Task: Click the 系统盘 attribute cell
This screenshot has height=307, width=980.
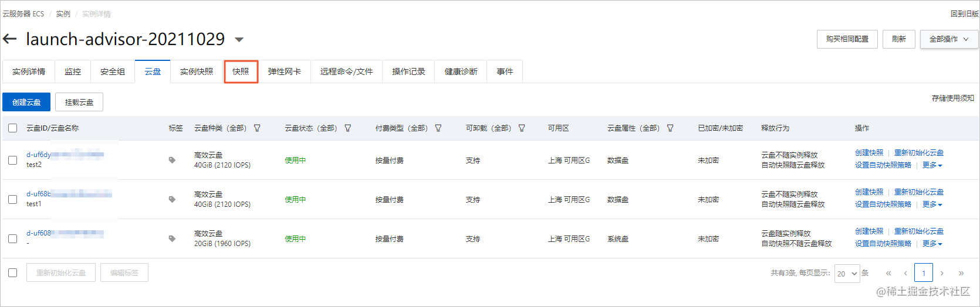Action: (618, 238)
